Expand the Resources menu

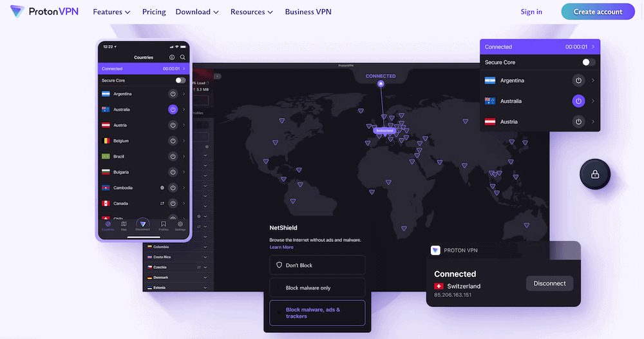(x=252, y=12)
